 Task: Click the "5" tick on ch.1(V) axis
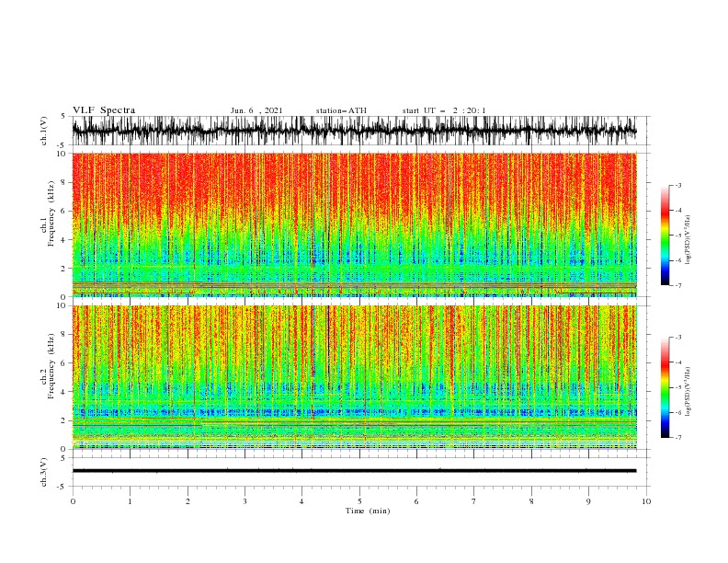coord(64,116)
